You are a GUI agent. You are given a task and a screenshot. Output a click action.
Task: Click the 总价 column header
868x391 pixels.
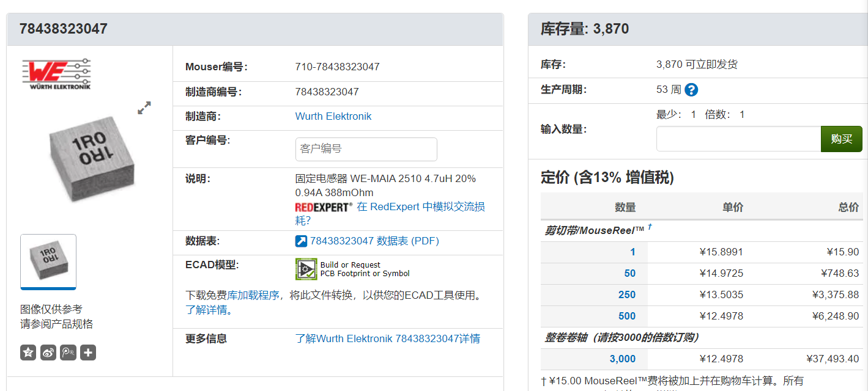[848, 207]
